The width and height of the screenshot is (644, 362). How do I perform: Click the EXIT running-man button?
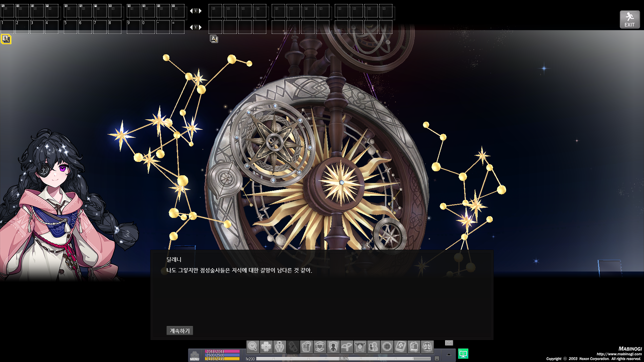pos(630,19)
